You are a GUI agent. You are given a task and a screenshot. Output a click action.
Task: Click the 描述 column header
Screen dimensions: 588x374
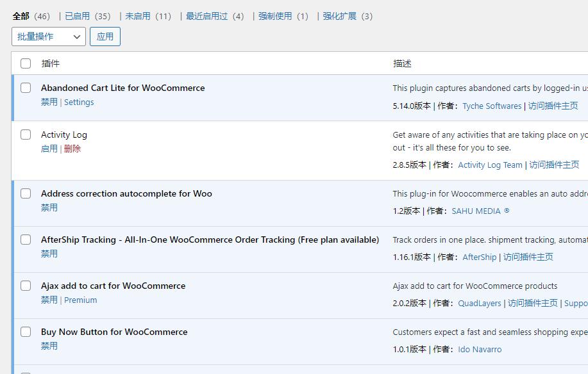click(402, 63)
